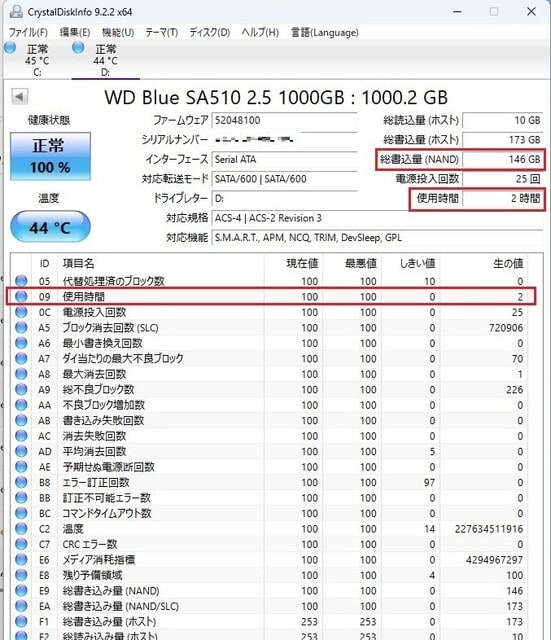551x640 pixels.
Task: Open the テーマ(T) menu
Action: click(162, 32)
